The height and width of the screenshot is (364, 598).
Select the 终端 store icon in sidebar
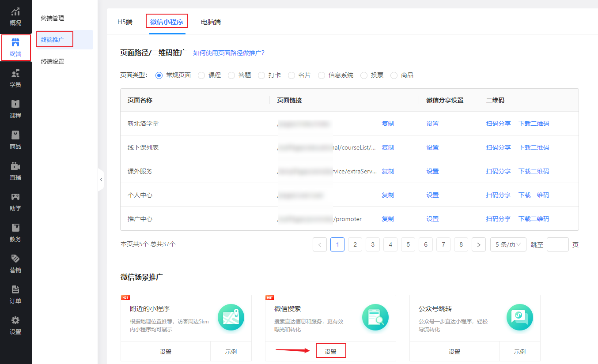pos(15,43)
